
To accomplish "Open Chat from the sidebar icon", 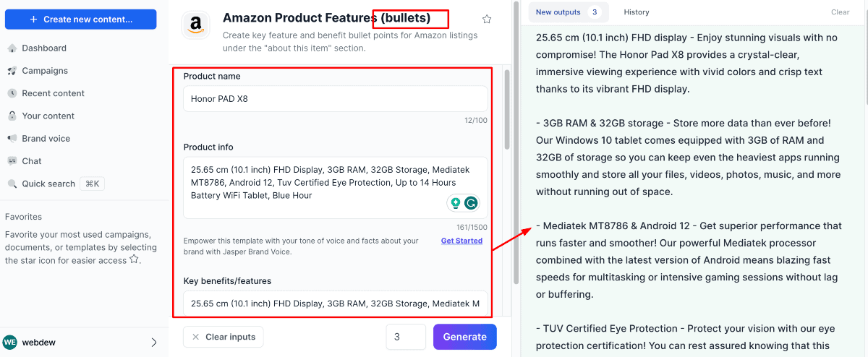I will (x=12, y=161).
